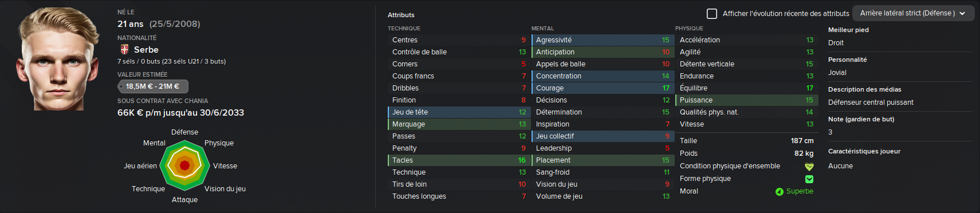Image resolution: width=980 pixels, height=213 pixels.
Task: Click the attribute polygon radar chart
Action: [184, 165]
